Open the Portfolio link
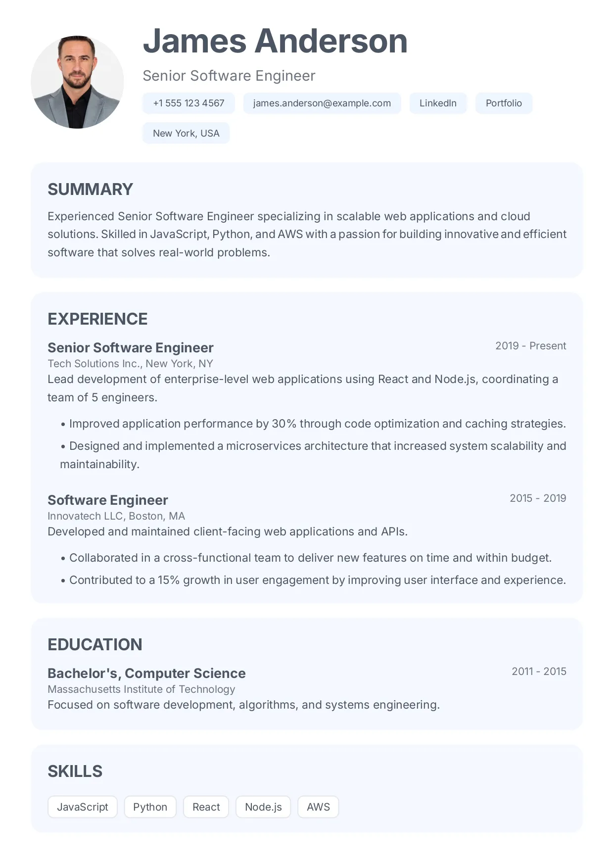 (504, 103)
